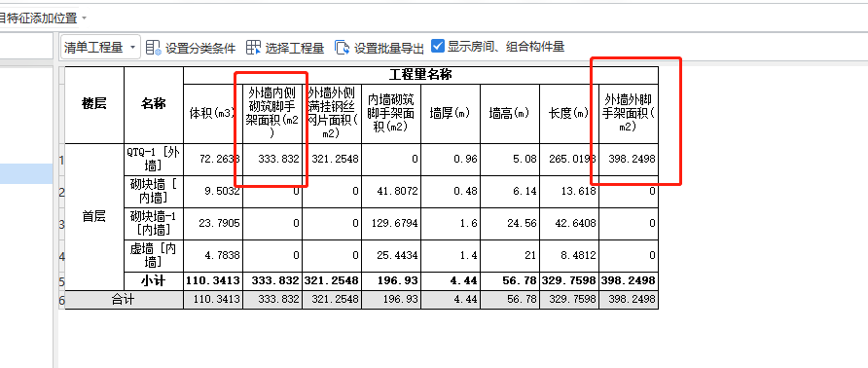
Task: Click subtotal volume 110.3413 in 小计 row
Action: click(213, 281)
